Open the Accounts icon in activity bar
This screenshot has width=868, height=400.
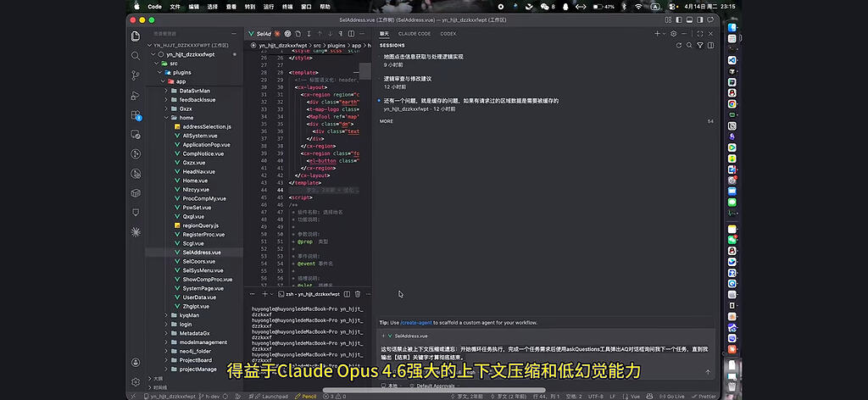tap(136, 363)
